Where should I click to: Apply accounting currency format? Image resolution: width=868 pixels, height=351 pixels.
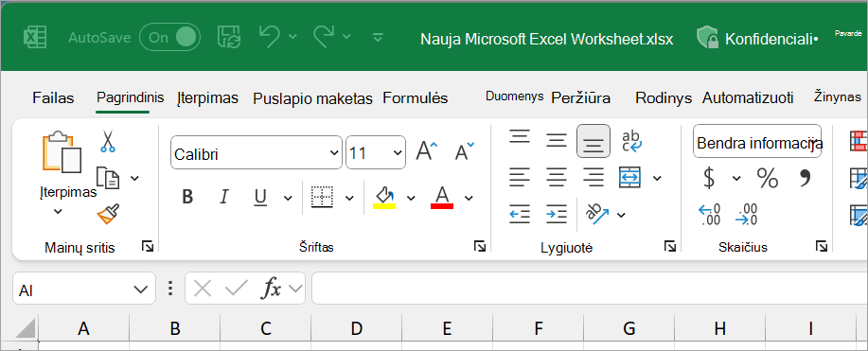(x=709, y=178)
